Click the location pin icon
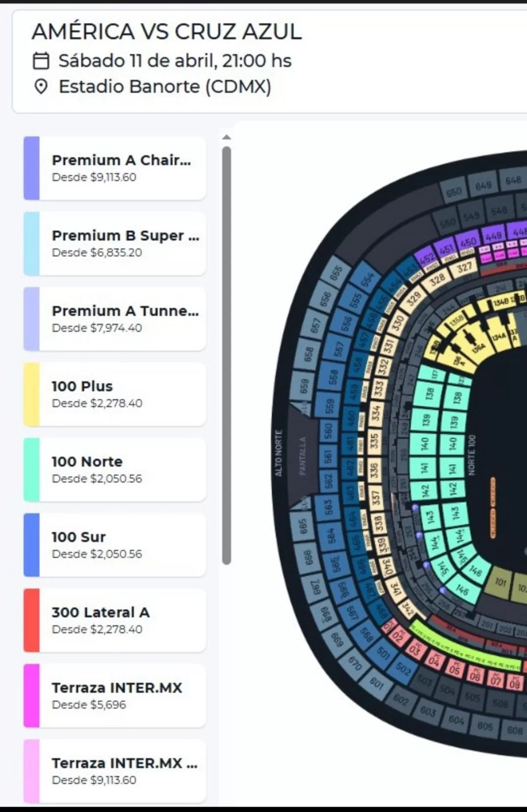Viewport: 527px width, 812px height. [41, 87]
